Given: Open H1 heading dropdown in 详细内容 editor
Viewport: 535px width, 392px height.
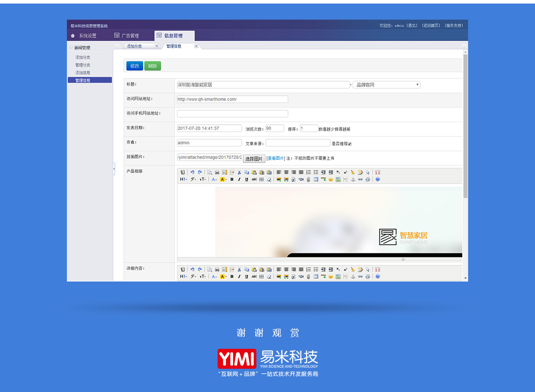Looking at the screenshot, I should click(184, 277).
